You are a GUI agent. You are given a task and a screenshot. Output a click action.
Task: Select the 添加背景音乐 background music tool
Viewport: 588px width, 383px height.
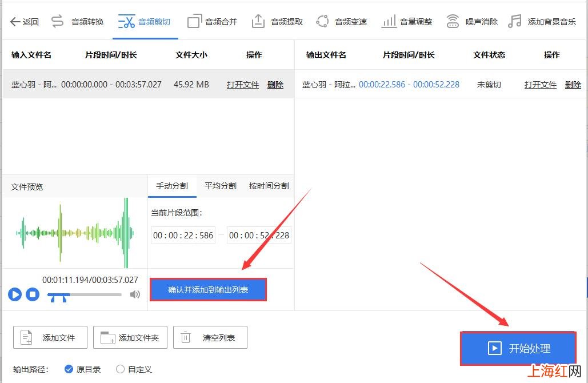(542, 22)
